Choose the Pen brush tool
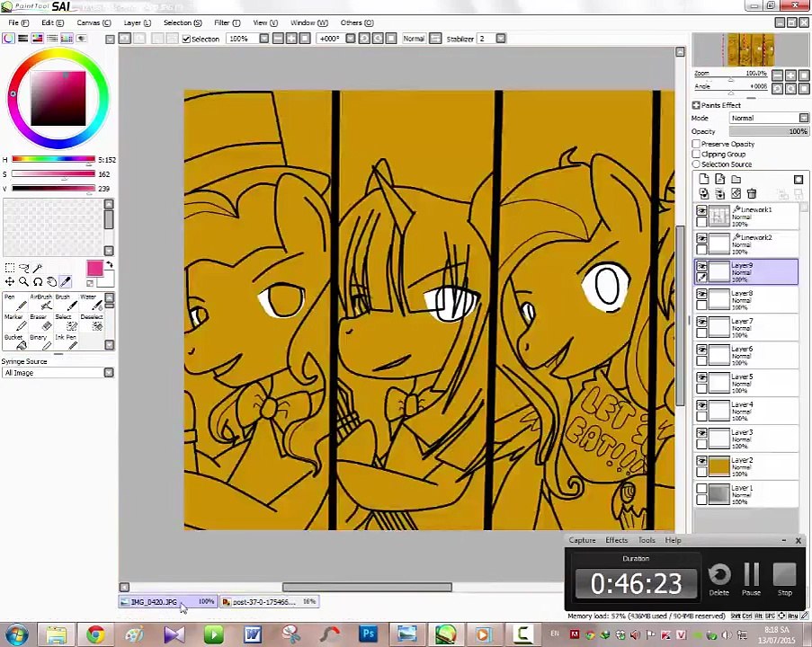The height and width of the screenshot is (647, 812). pos(15,303)
